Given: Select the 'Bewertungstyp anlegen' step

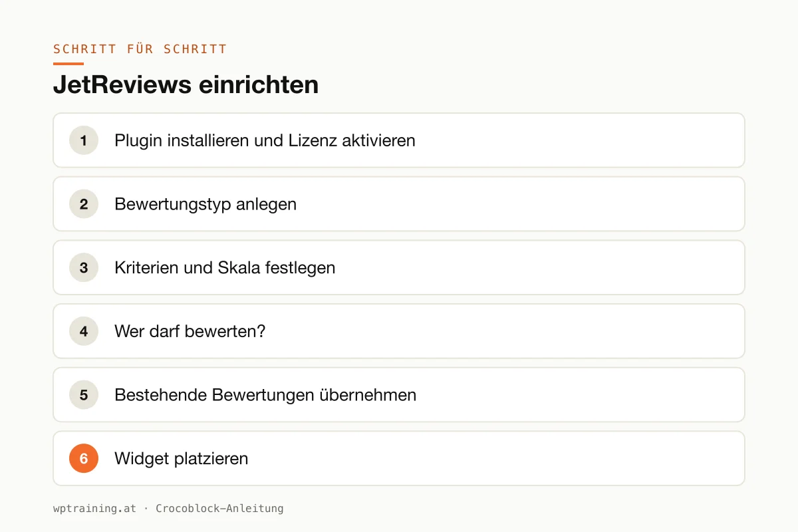Looking at the screenshot, I should click(x=399, y=204).
